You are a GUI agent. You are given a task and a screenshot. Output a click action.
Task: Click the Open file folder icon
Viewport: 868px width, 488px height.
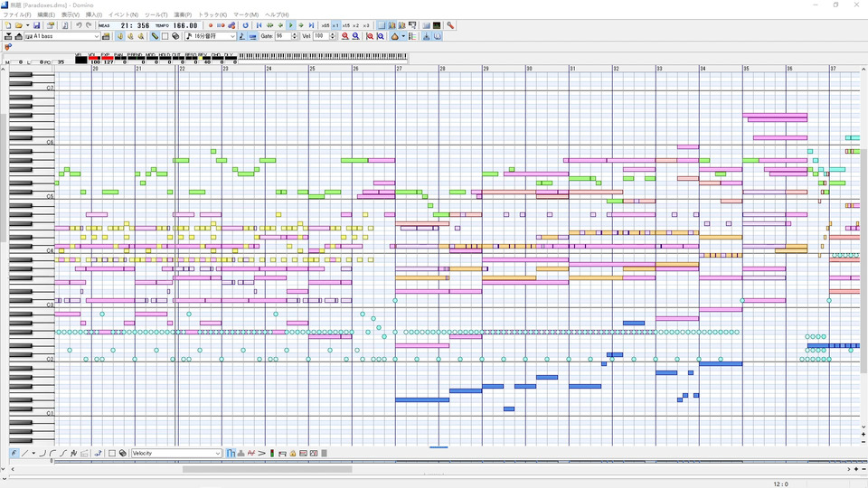[18, 25]
